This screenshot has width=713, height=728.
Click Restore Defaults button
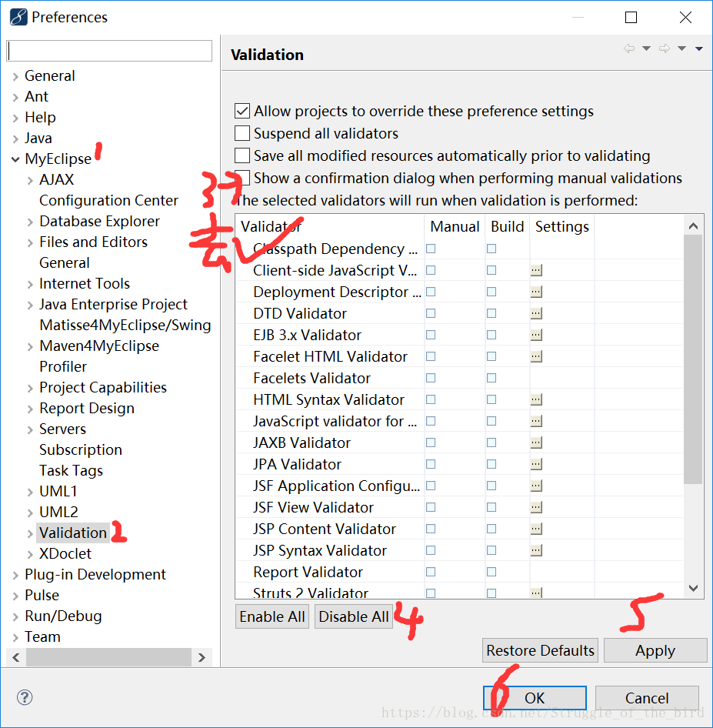tap(541, 650)
